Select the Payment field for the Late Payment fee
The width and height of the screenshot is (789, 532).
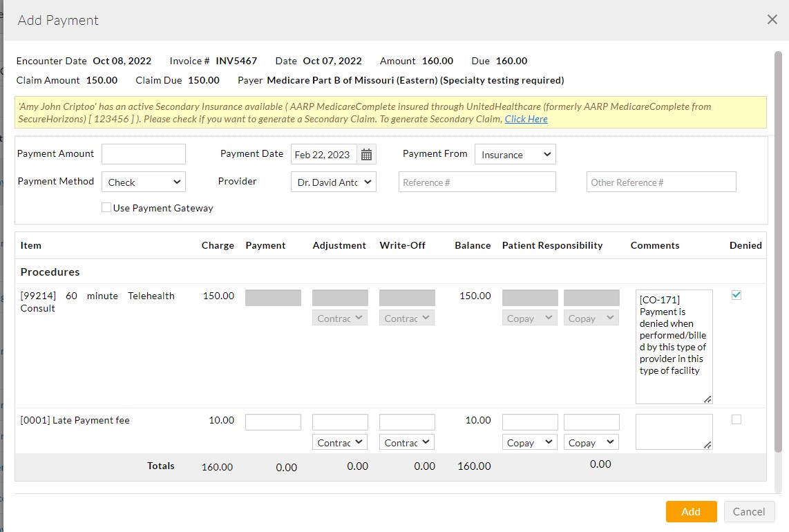click(273, 421)
